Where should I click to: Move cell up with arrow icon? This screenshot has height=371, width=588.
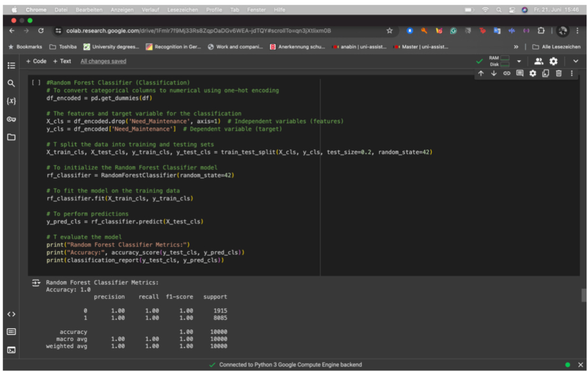tap(480, 74)
